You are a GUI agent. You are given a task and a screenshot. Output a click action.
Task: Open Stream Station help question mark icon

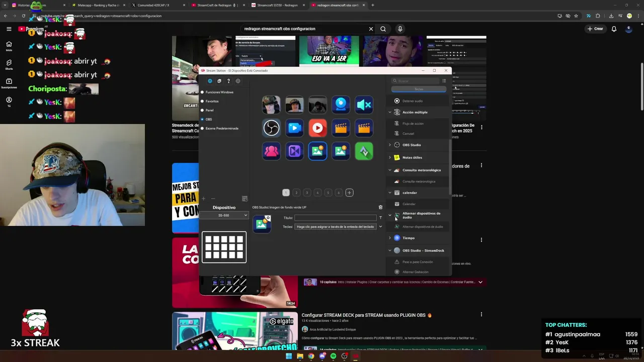(x=228, y=81)
